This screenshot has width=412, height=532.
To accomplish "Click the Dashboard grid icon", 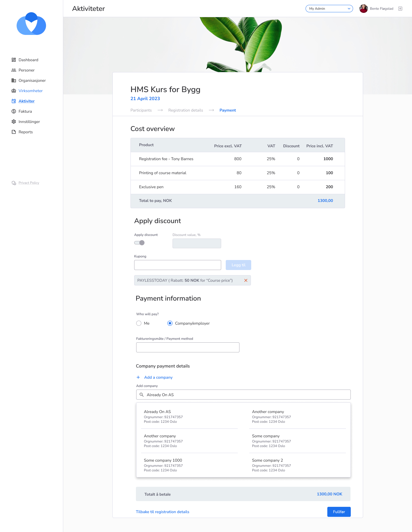I will 14,60.
